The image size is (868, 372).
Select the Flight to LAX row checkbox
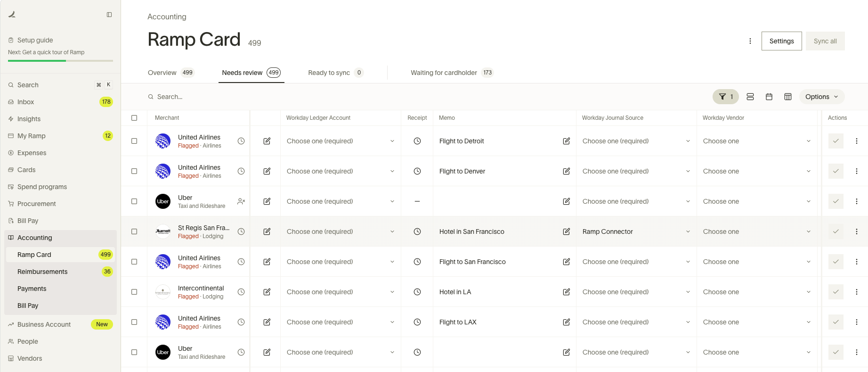tap(134, 322)
